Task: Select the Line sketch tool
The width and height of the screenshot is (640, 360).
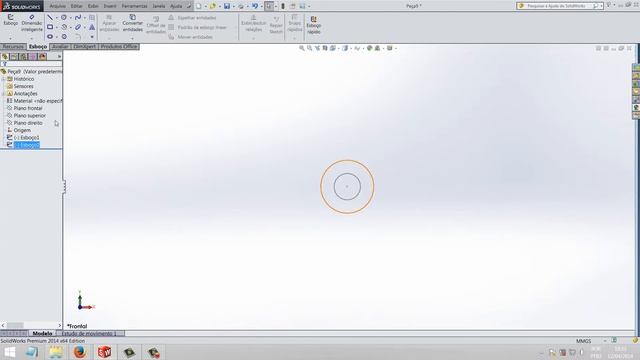Action: [50, 18]
